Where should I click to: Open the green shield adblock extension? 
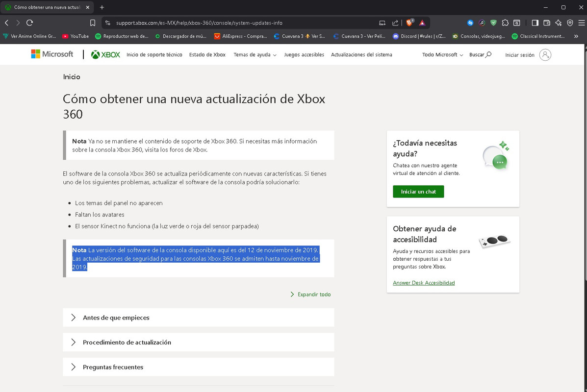[493, 23]
